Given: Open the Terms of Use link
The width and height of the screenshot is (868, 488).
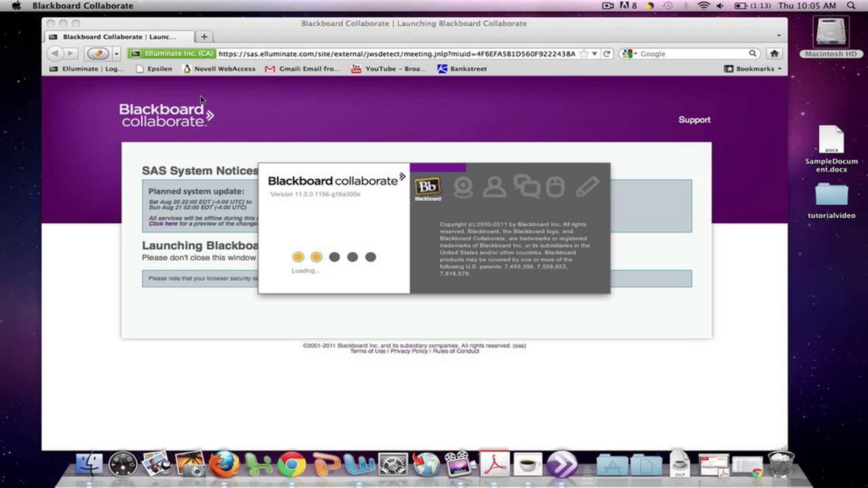Looking at the screenshot, I should click(x=368, y=351).
